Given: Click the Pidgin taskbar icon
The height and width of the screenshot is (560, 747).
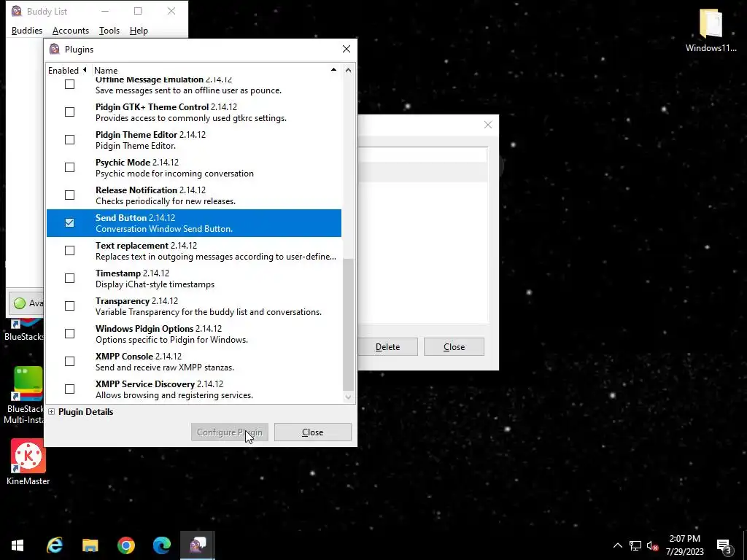Looking at the screenshot, I should coord(198,545).
